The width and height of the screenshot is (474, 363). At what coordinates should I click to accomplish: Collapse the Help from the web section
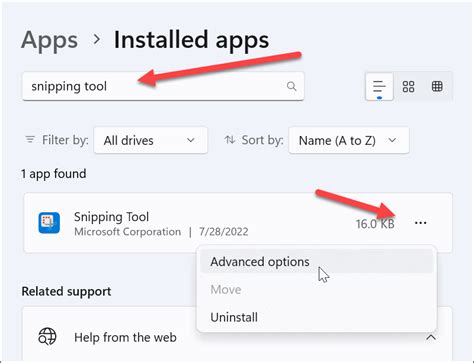431,337
